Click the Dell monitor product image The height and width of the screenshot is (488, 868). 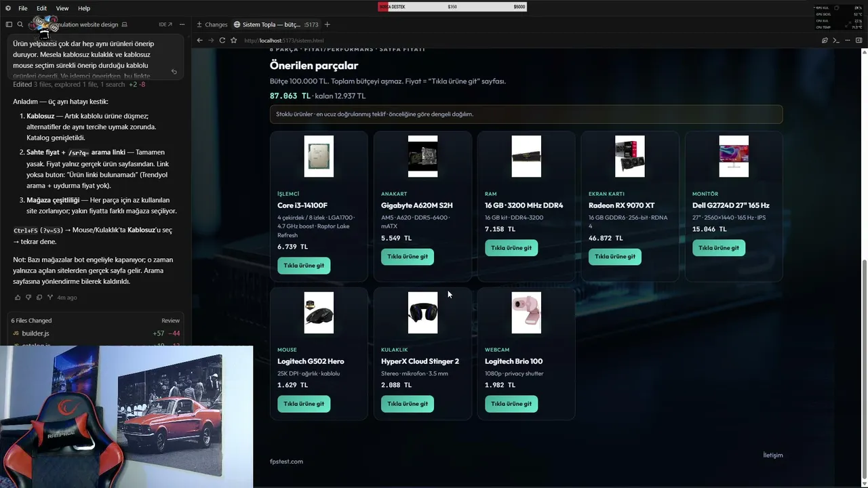[734, 157]
